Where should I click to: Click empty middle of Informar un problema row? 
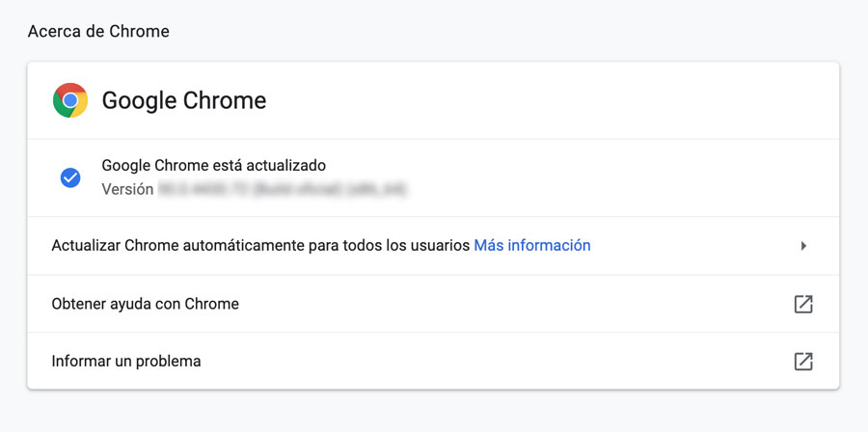499,362
